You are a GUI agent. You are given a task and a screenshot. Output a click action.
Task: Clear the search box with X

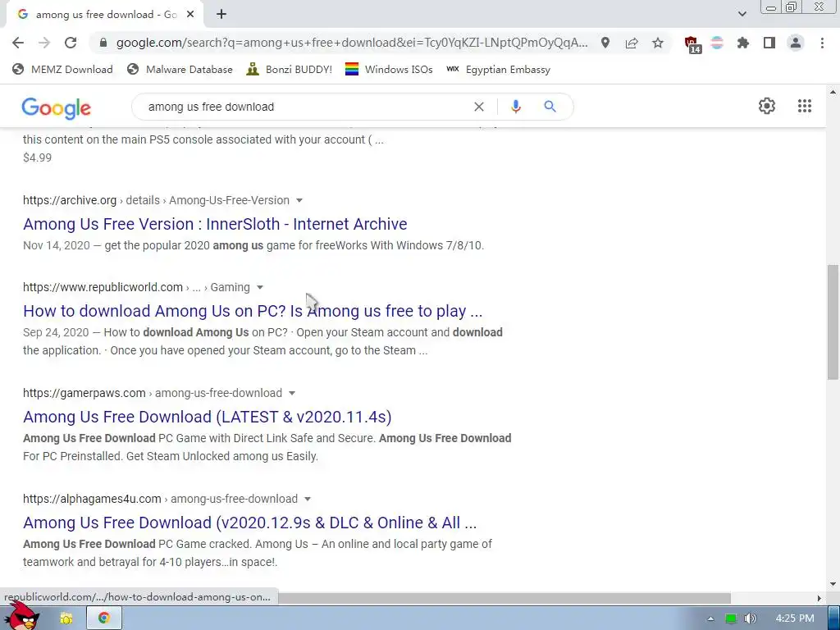coord(479,107)
